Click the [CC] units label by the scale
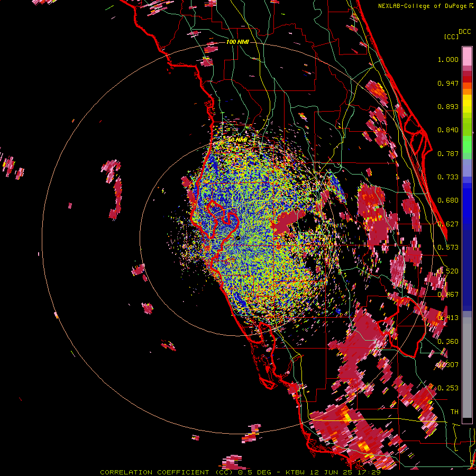 pos(451,36)
